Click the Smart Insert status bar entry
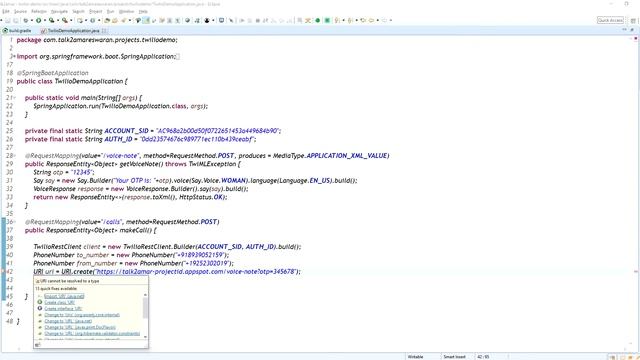Viewport: 640px width, 360px height. pos(454,357)
